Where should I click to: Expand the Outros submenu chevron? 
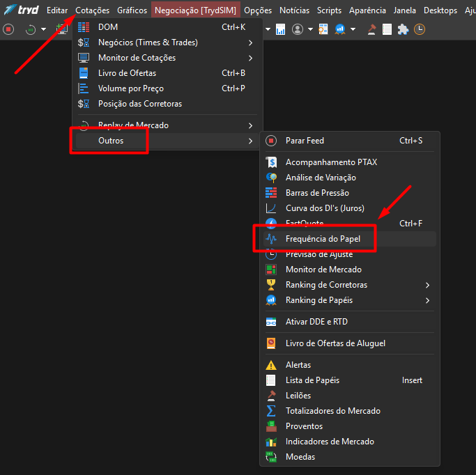[250, 141]
